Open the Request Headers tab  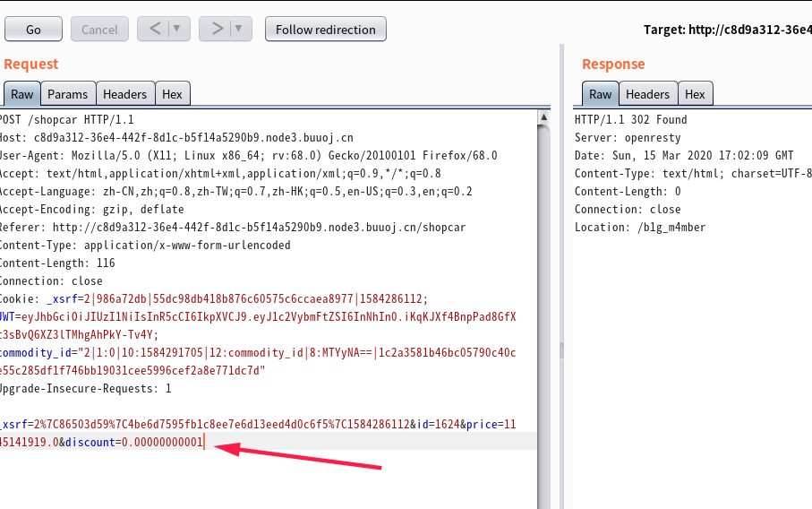point(124,94)
